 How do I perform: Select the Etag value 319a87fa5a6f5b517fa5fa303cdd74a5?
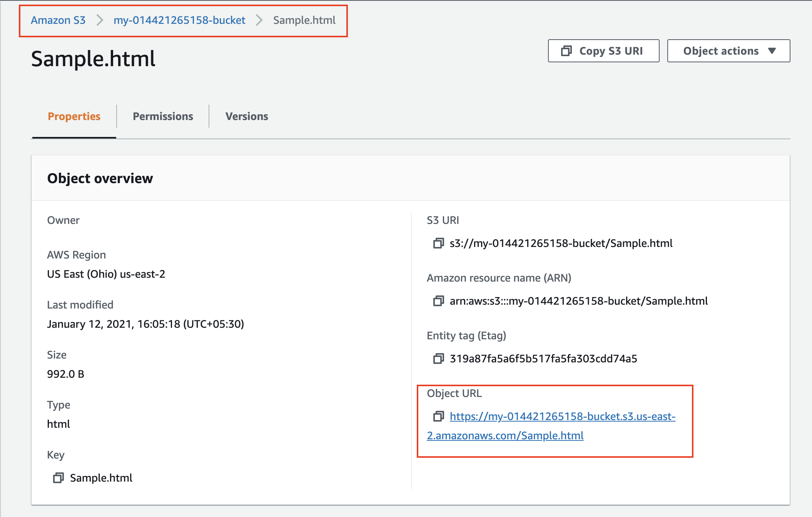(x=543, y=359)
